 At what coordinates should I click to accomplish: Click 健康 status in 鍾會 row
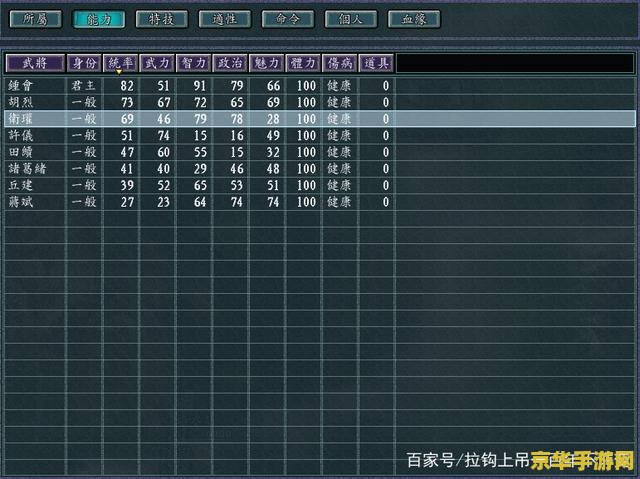coord(339,86)
